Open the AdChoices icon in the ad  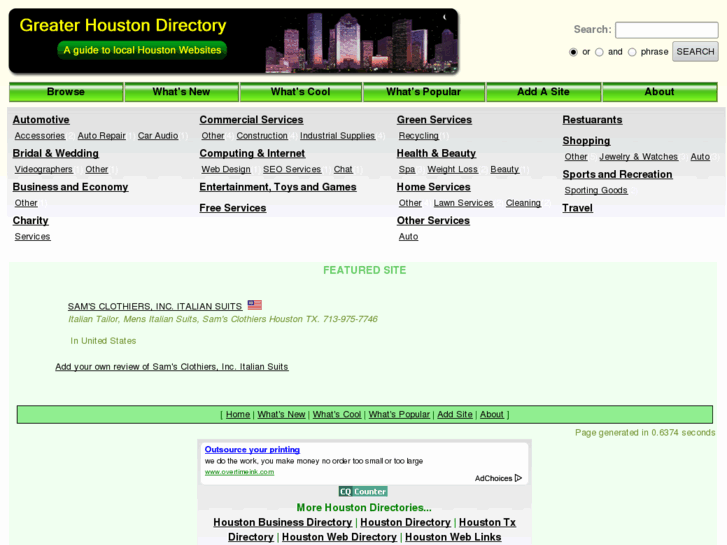518,478
